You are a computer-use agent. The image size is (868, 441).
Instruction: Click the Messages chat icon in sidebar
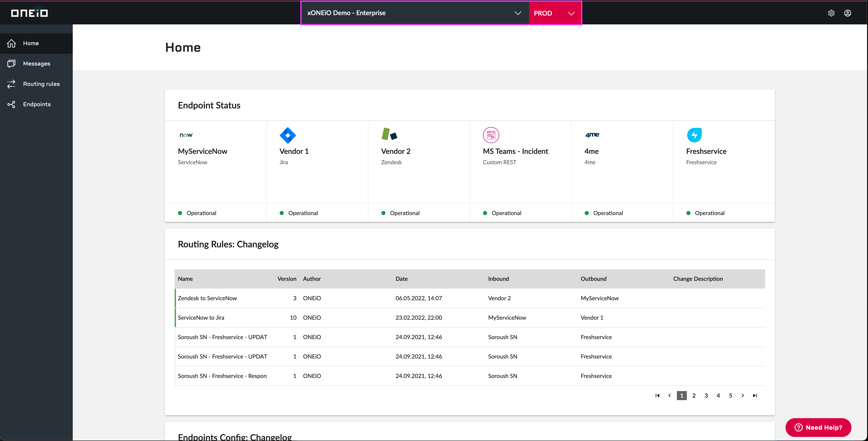tap(12, 64)
